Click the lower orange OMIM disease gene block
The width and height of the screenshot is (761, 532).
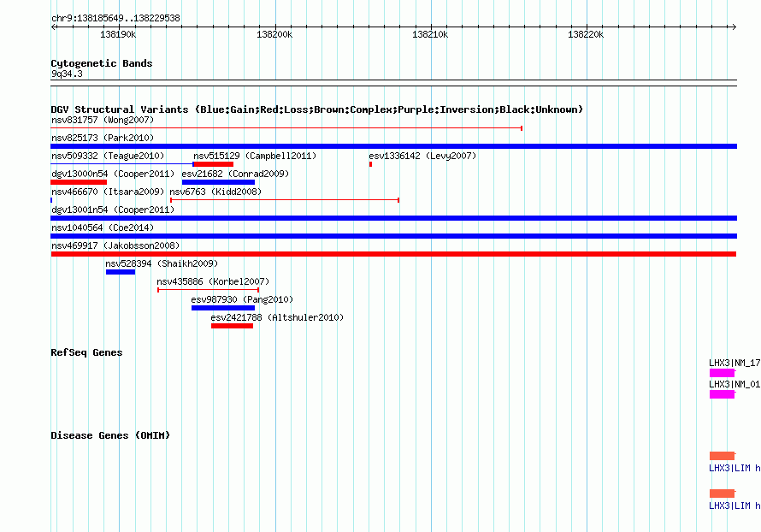point(723,494)
